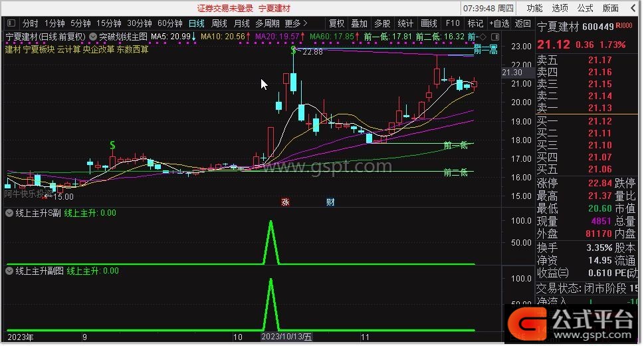This screenshot has height=346, width=644.
Task: Select the 15分钟 period
Action: pyautogui.click(x=109, y=23)
